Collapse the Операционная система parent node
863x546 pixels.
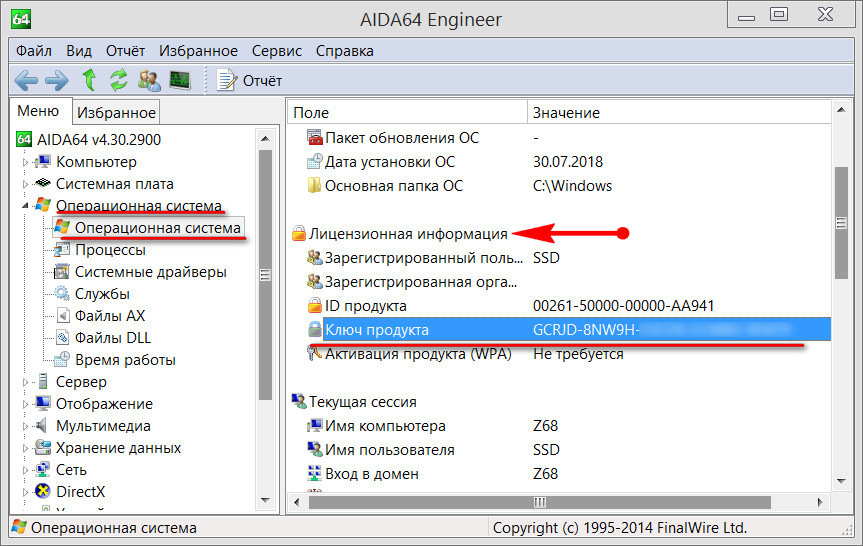click(x=26, y=206)
